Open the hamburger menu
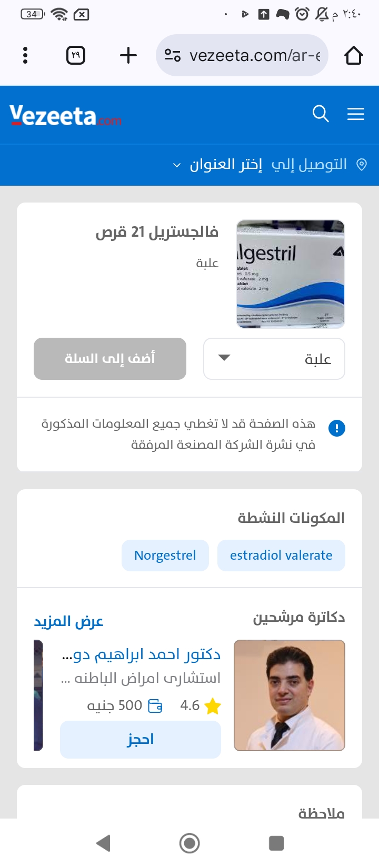This screenshot has width=379, height=868. click(356, 114)
